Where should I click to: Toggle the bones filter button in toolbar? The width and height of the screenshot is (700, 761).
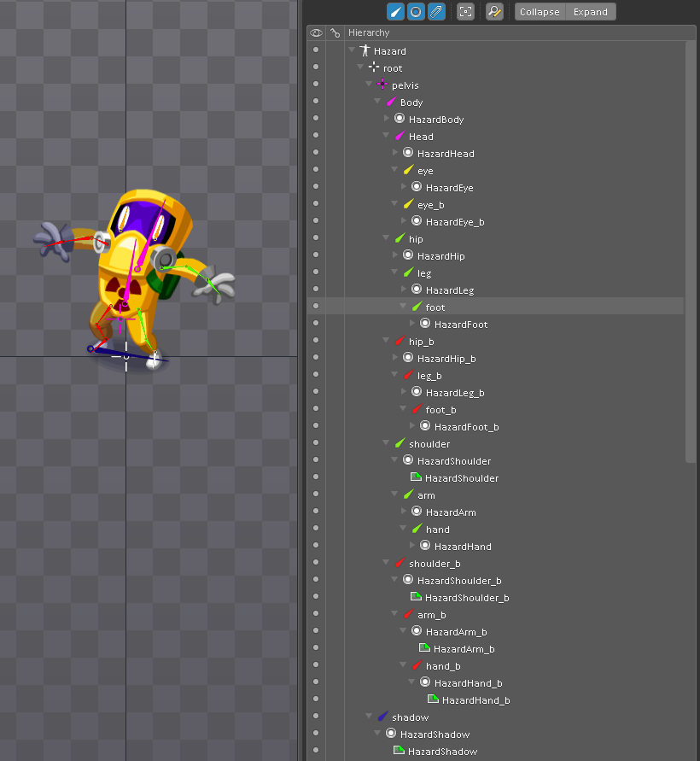395,12
